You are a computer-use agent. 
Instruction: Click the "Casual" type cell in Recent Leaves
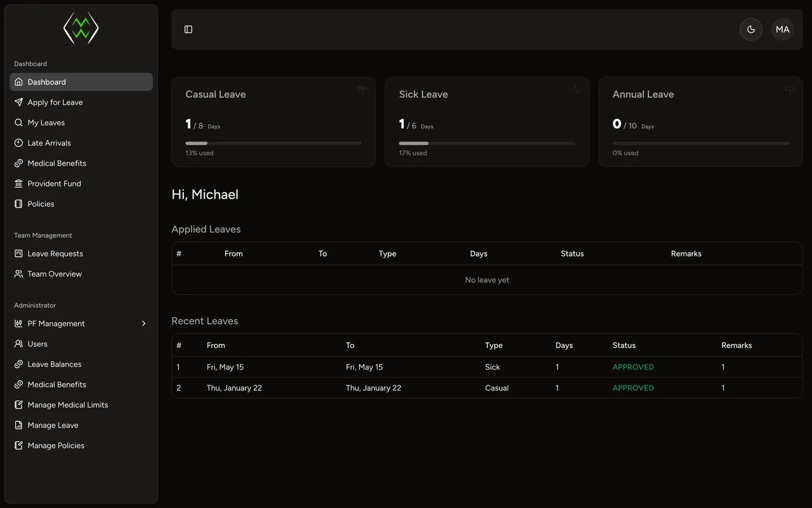click(x=497, y=388)
